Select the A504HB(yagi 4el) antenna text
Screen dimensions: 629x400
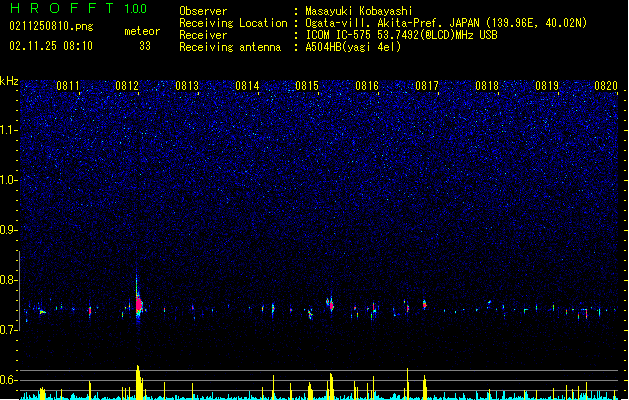coord(353,47)
